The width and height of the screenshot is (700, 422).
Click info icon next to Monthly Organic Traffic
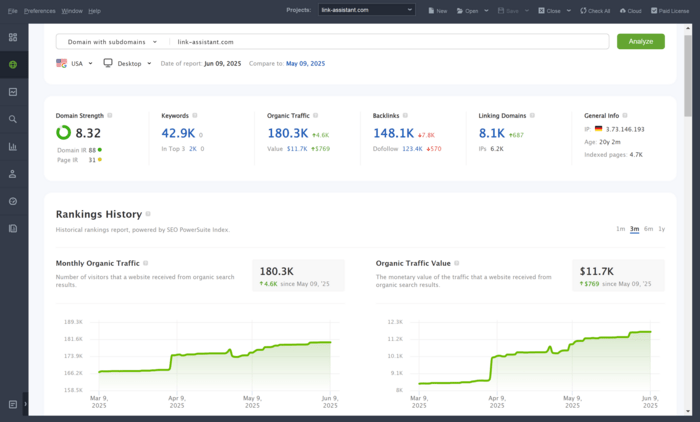point(146,263)
